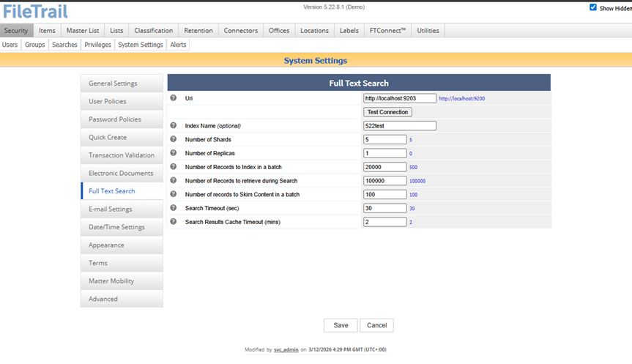The width and height of the screenshot is (632, 364).
Task: Open the Privileges sub-tab
Action: [97, 45]
